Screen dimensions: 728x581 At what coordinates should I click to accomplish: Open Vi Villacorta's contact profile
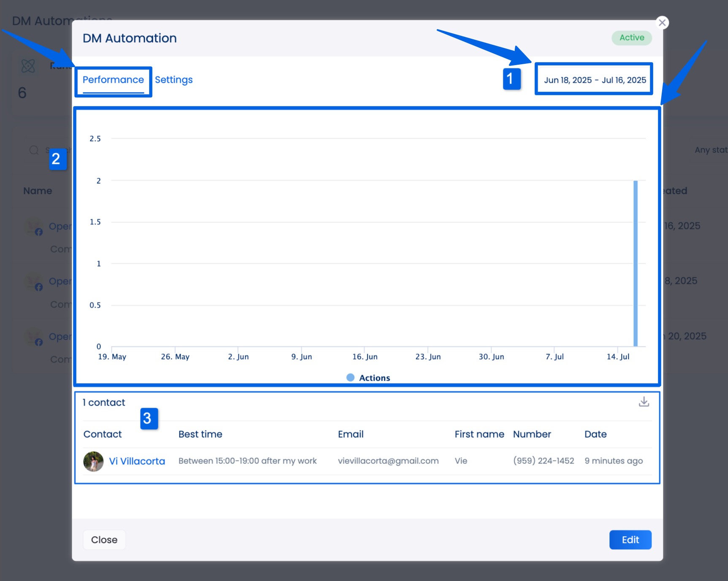coord(137,461)
